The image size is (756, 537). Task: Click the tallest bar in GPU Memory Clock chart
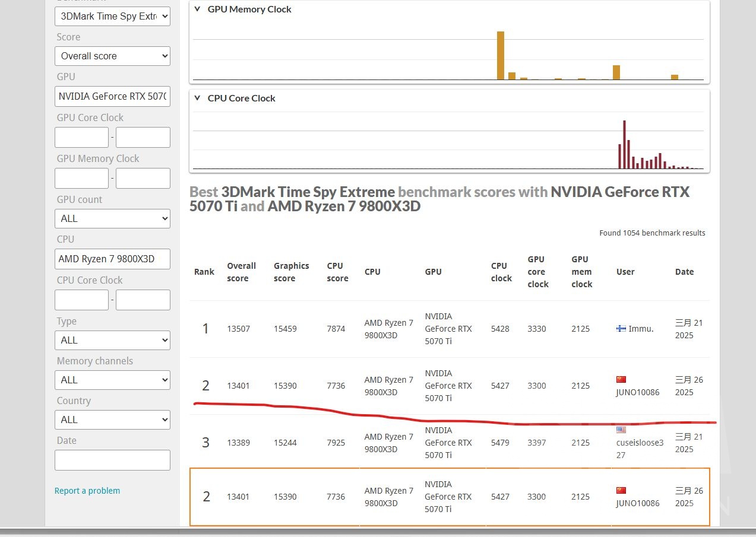[501, 55]
